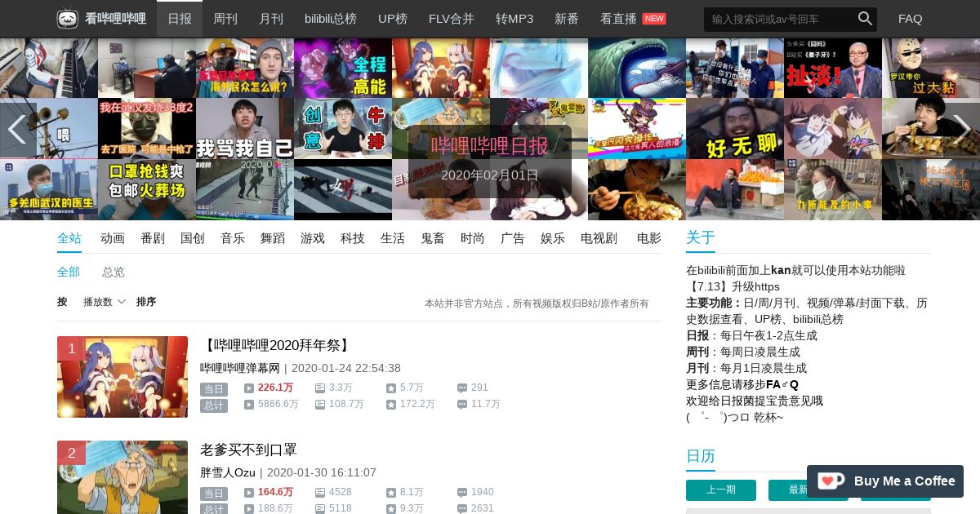Viewport: 980px width, 514px height.
Task: Open uploader 胖雪人Ozu
Action: pyautogui.click(x=228, y=472)
